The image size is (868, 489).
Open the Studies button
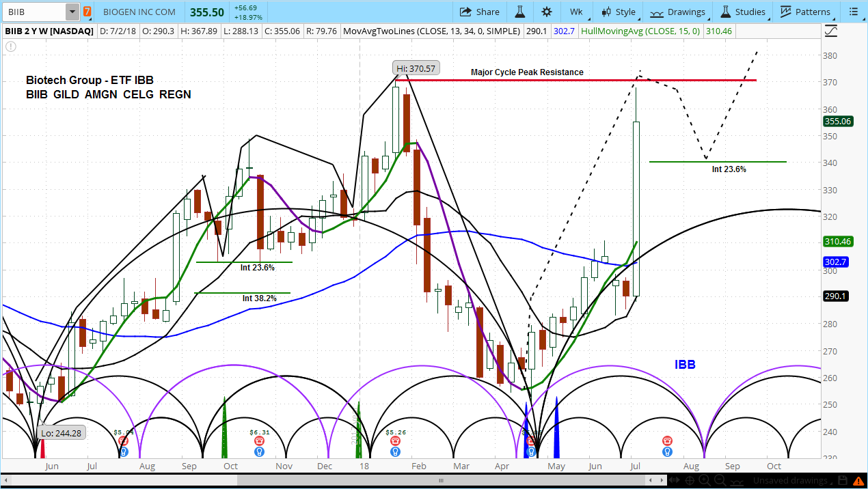click(x=743, y=12)
